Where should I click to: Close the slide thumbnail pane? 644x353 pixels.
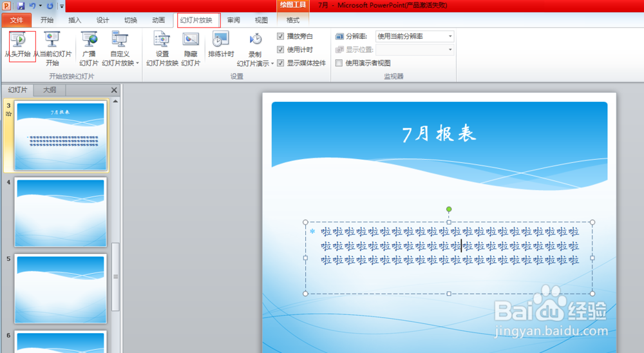tap(114, 90)
